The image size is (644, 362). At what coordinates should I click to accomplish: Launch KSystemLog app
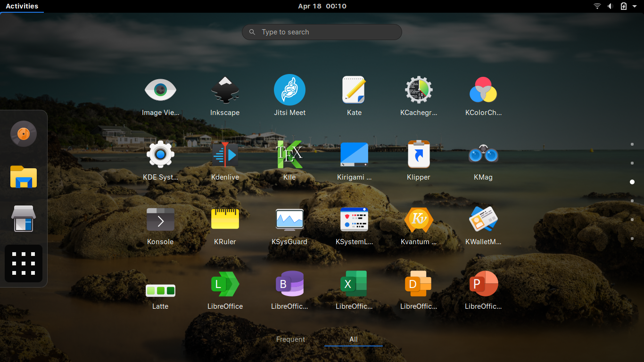[354, 219]
